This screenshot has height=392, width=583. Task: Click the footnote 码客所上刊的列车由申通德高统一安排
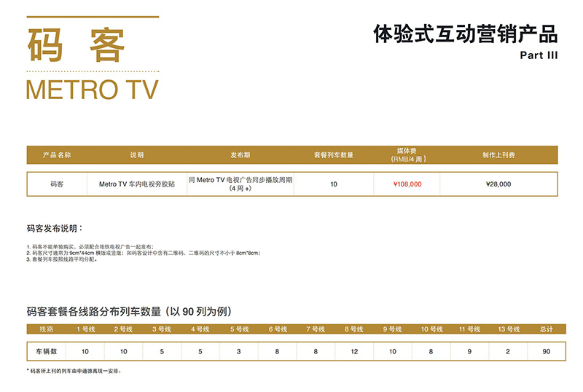pos(74,371)
